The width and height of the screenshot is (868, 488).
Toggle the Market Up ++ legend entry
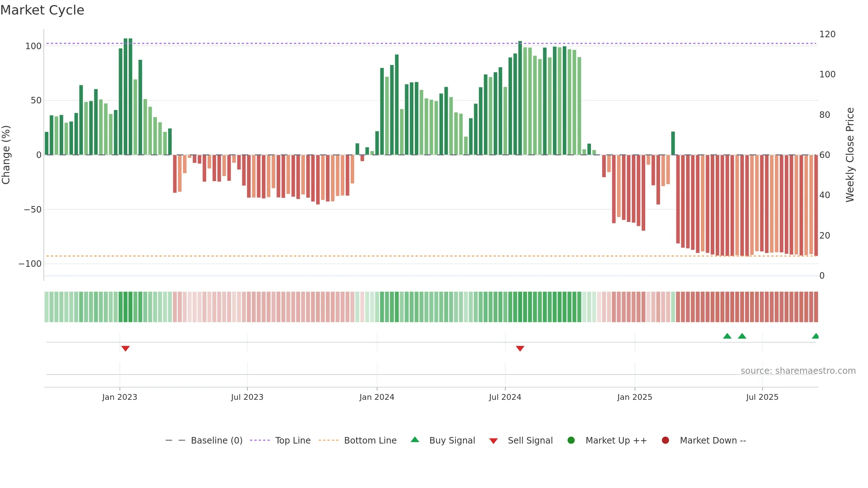tap(607, 440)
